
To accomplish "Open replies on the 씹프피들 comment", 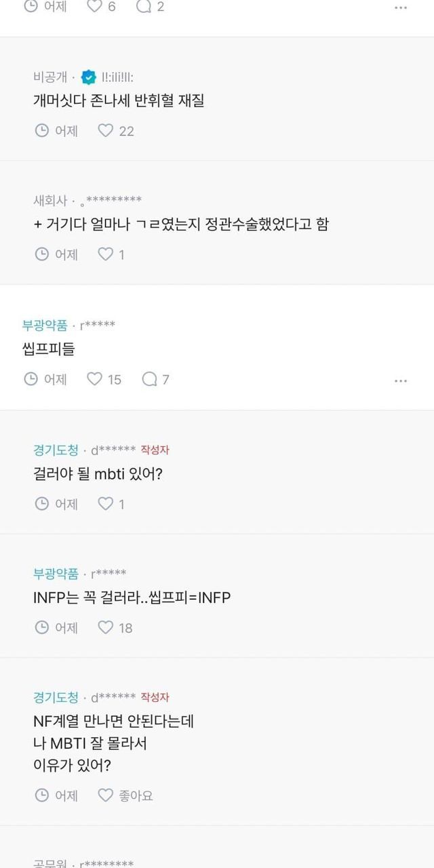I will click(x=149, y=379).
